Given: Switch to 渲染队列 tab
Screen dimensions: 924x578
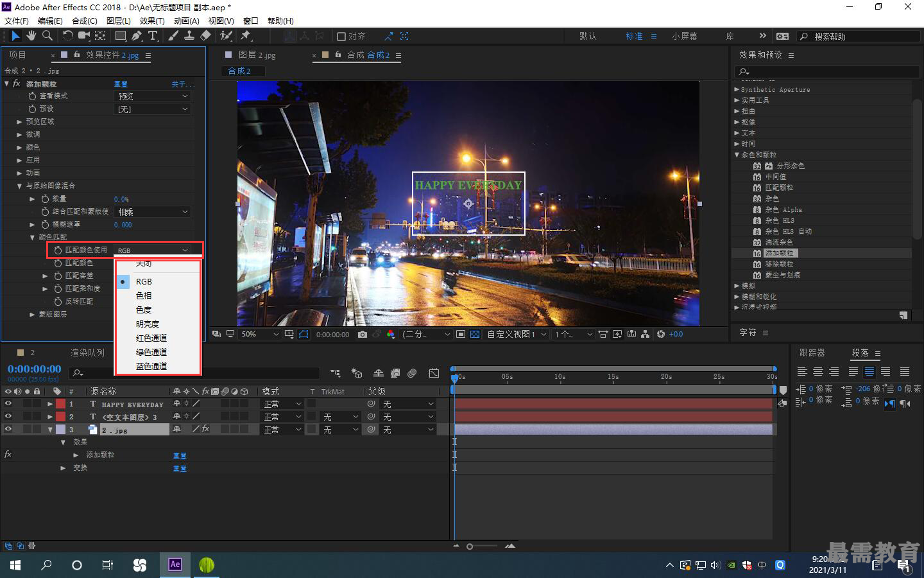Looking at the screenshot, I should [87, 353].
